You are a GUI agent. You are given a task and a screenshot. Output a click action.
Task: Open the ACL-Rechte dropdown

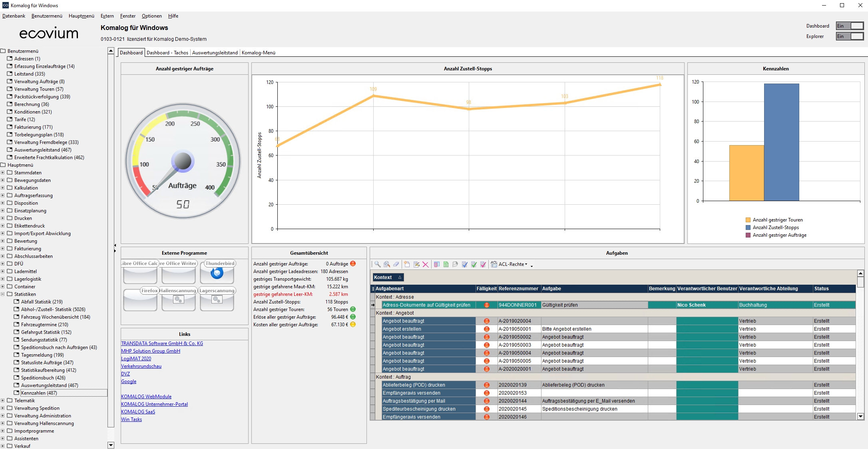tap(513, 264)
